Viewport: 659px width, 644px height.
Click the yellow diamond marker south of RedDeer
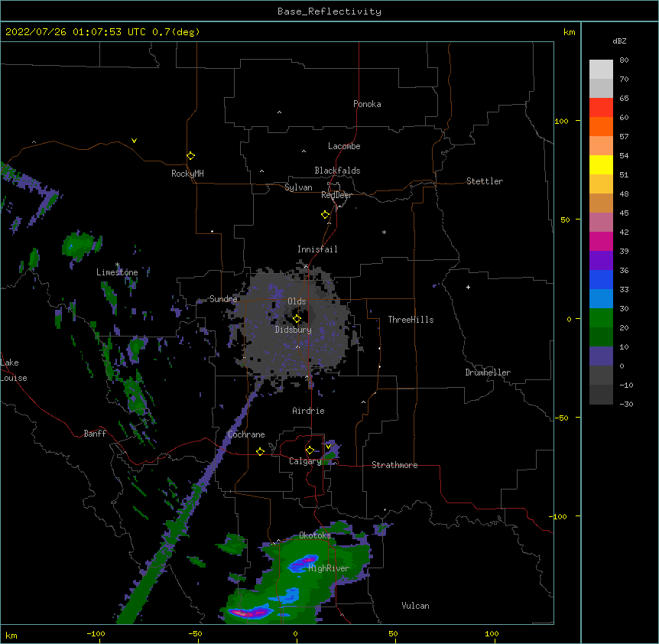point(326,215)
